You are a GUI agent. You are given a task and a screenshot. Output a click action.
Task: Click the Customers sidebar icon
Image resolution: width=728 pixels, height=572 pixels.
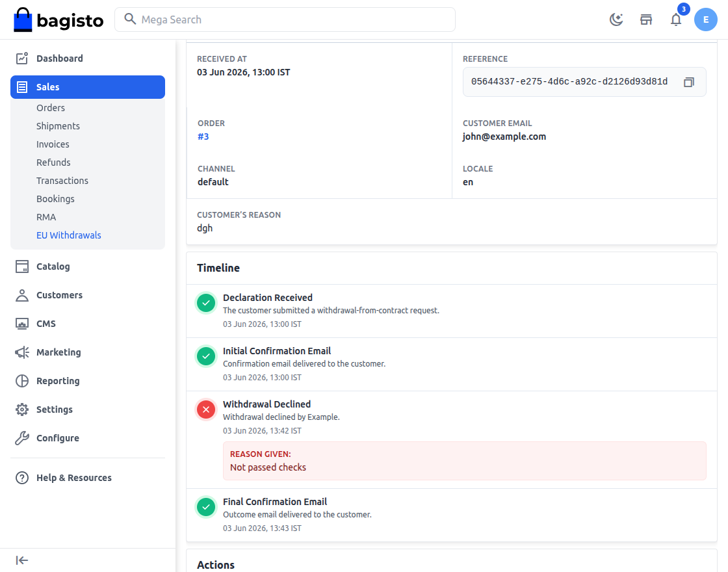22,295
